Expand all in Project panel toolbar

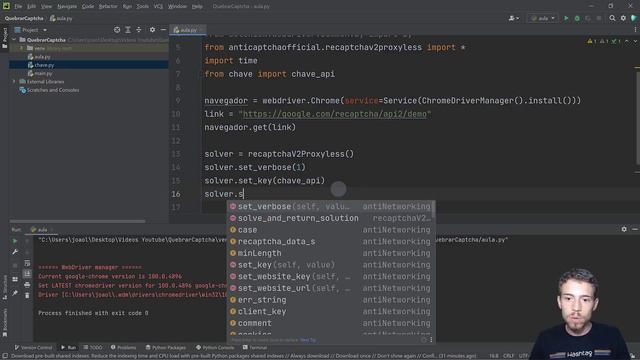click(x=128, y=30)
